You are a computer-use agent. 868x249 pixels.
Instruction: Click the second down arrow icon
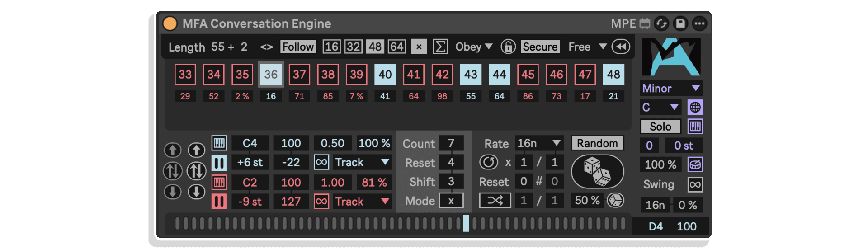[x=196, y=192]
